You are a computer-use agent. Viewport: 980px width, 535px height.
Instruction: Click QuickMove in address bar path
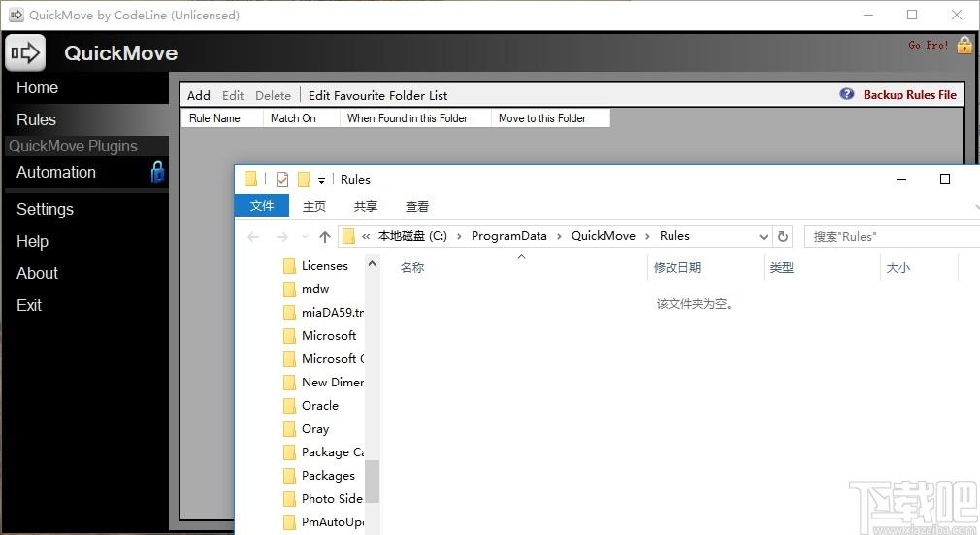[x=604, y=236]
